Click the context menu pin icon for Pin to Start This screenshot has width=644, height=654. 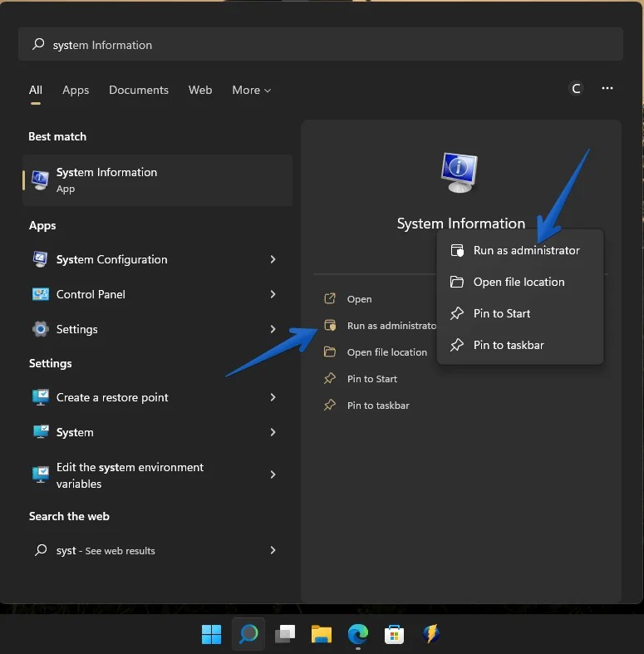click(457, 313)
